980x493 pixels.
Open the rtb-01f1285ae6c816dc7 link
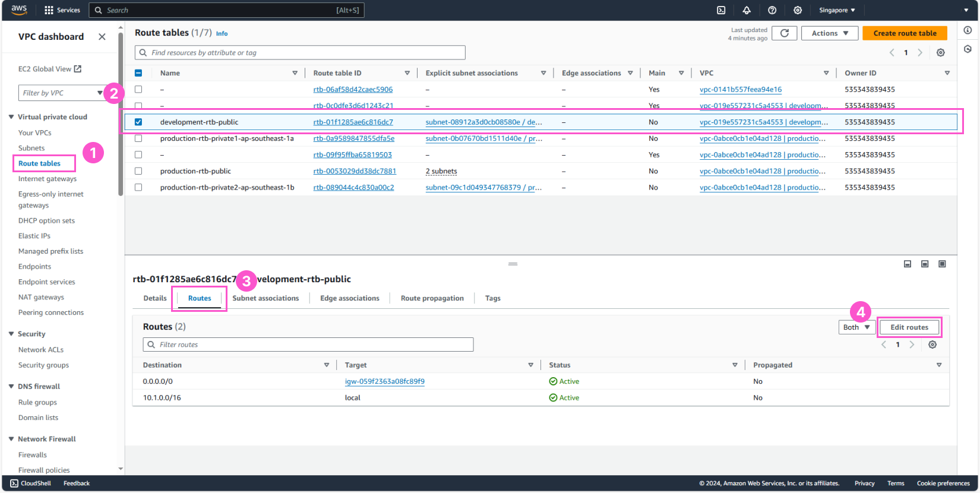point(353,122)
